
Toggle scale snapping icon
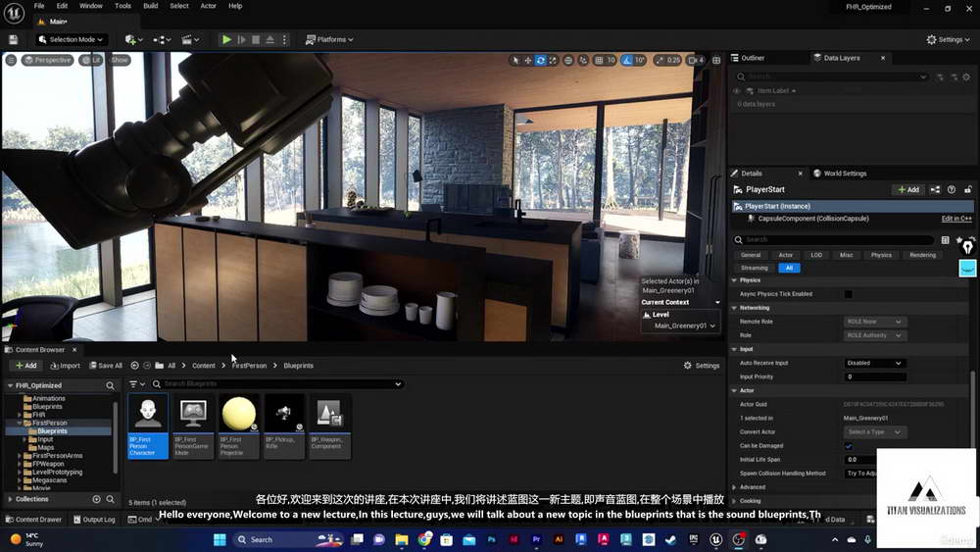tap(660, 60)
